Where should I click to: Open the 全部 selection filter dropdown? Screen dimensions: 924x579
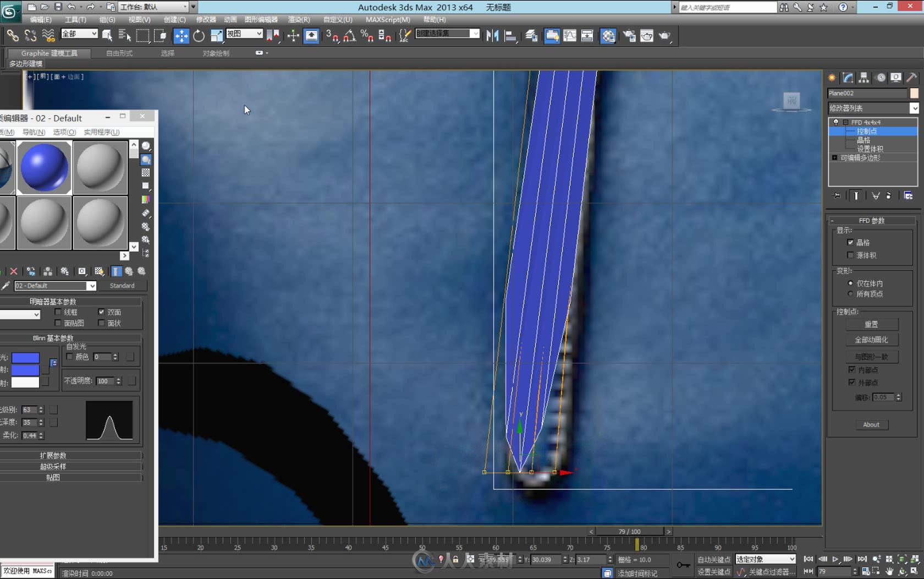tap(79, 34)
